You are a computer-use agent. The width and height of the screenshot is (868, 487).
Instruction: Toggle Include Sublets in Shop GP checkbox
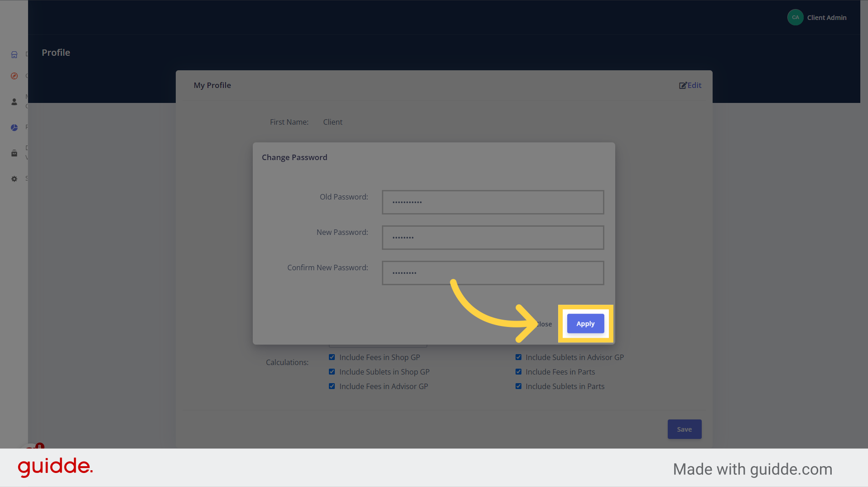(332, 372)
